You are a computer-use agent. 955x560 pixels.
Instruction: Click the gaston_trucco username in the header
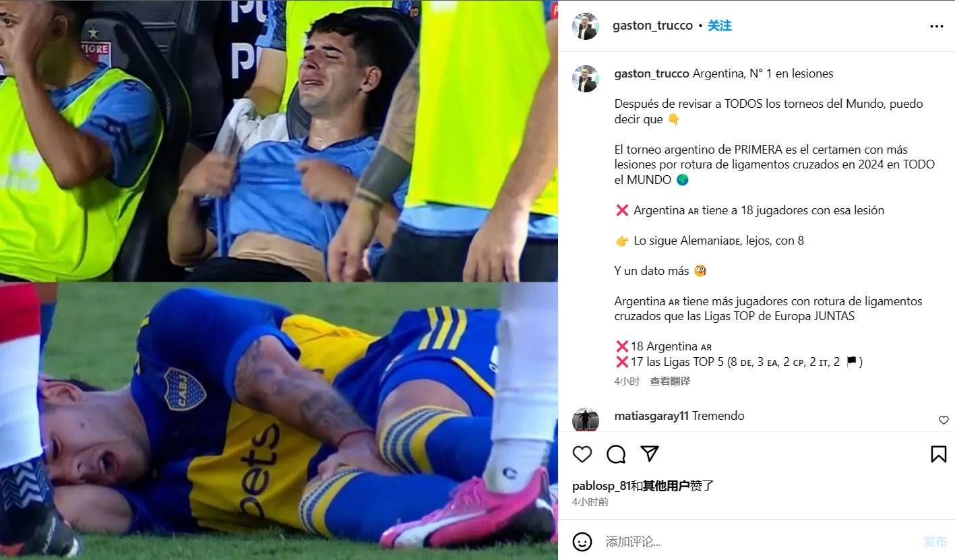pyautogui.click(x=652, y=26)
